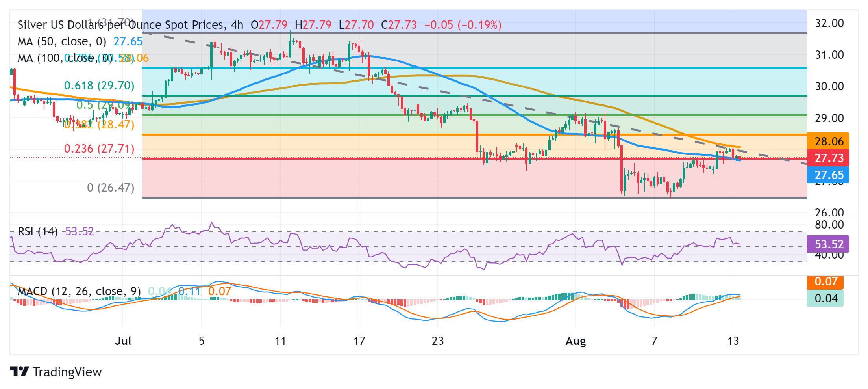Select the 0 (26.47) Fibonacci level label

pos(111,188)
